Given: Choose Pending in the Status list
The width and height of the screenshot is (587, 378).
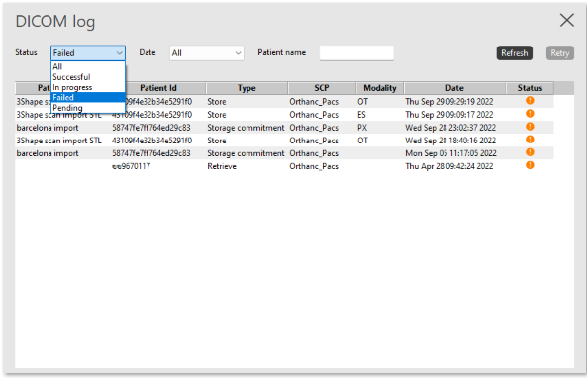Looking at the screenshot, I should [x=88, y=108].
